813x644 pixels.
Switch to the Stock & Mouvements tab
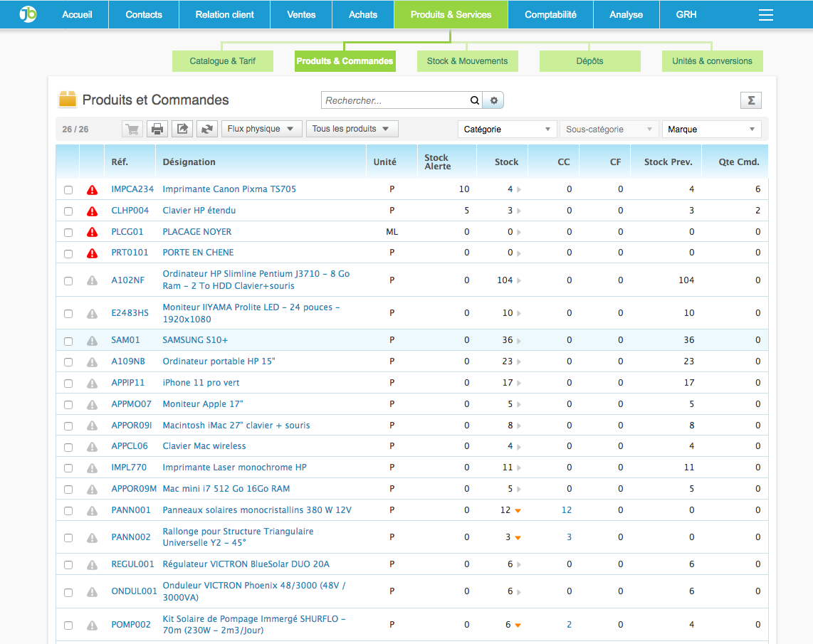tap(467, 61)
